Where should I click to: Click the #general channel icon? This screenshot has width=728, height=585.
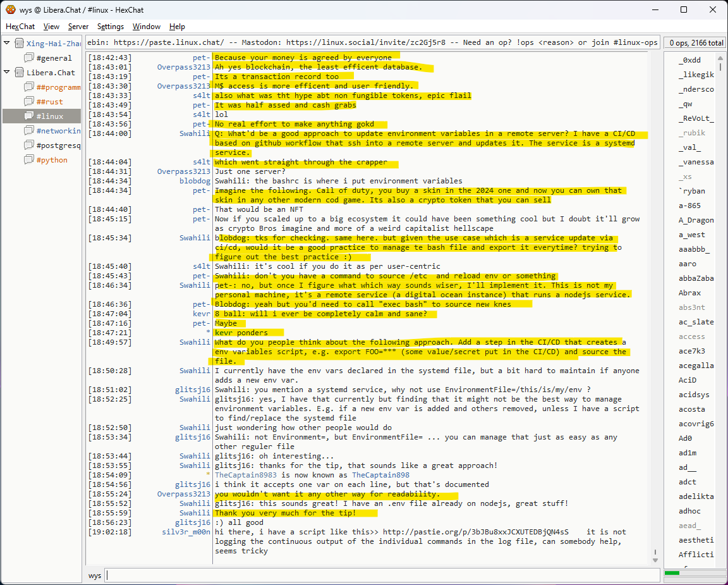pyautogui.click(x=29, y=58)
